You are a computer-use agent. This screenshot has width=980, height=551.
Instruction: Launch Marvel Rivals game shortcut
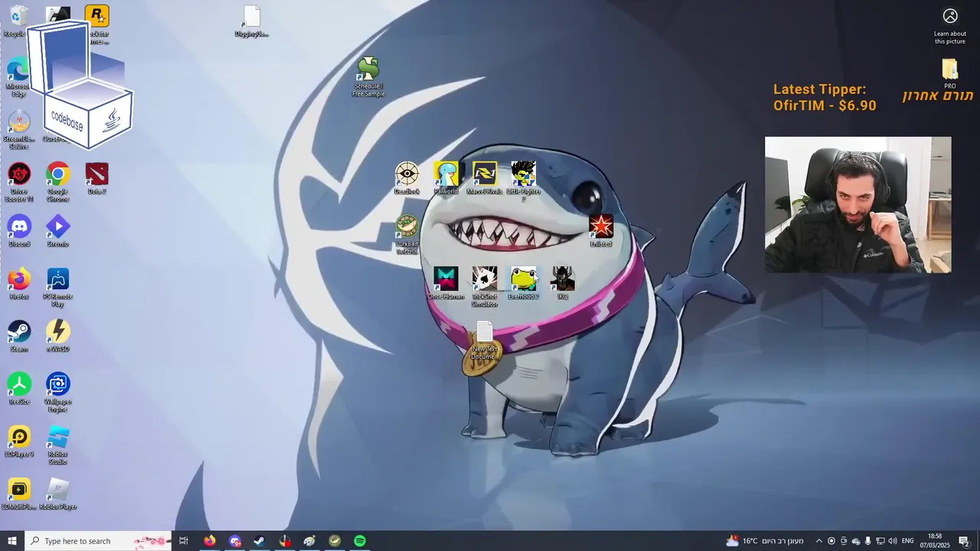pos(485,178)
